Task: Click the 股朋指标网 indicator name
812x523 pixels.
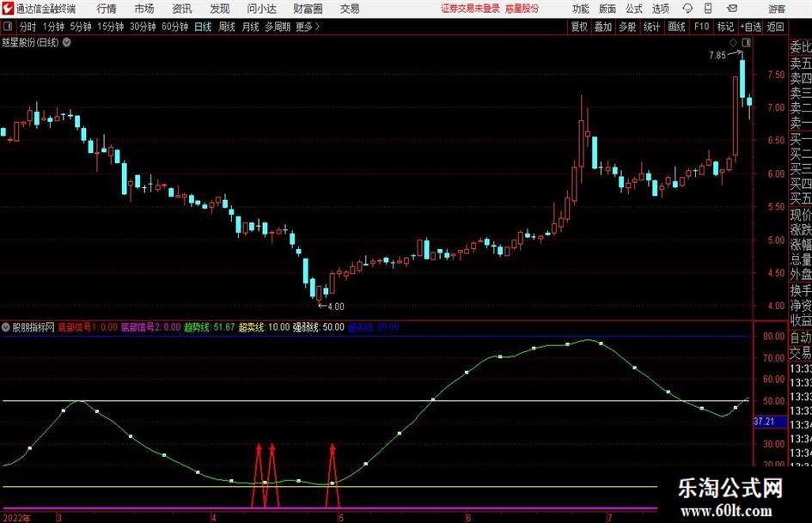Action: (x=34, y=327)
